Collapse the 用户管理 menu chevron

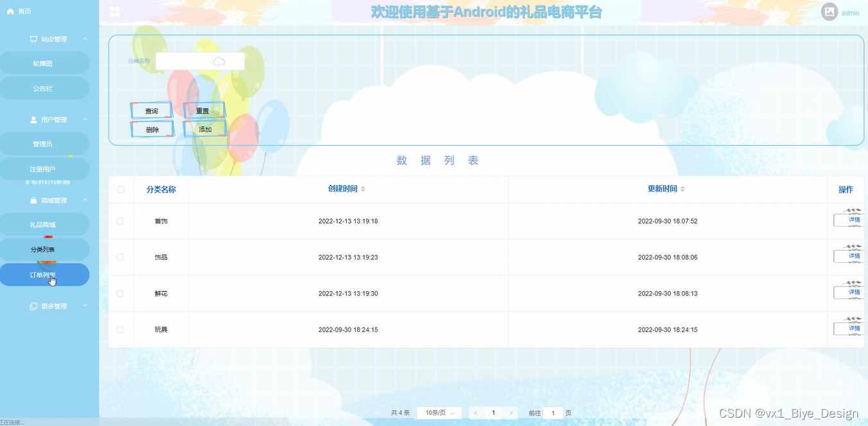pyautogui.click(x=85, y=120)
